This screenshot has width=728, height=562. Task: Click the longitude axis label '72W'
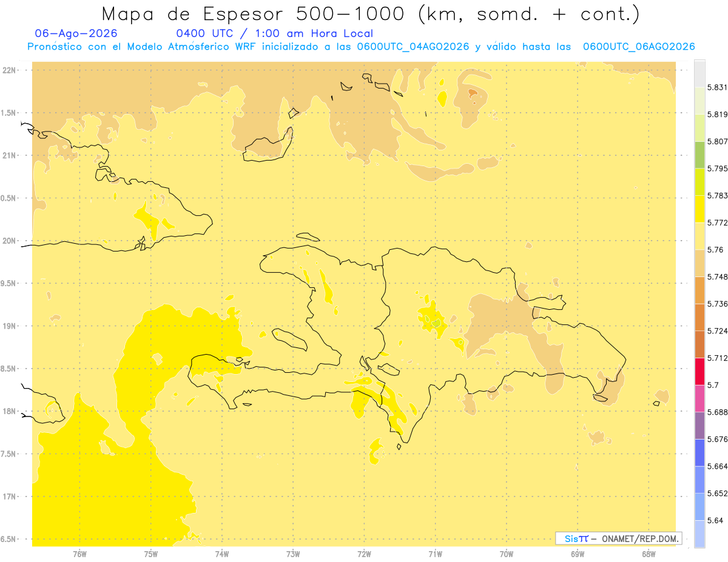[x=364, y=554]
